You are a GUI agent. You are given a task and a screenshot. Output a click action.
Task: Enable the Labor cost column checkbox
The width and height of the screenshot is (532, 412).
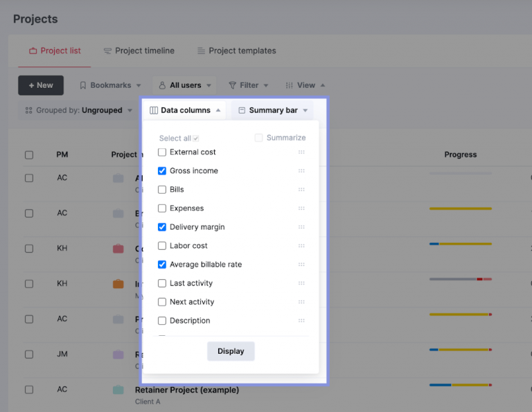tap(162, 246)
